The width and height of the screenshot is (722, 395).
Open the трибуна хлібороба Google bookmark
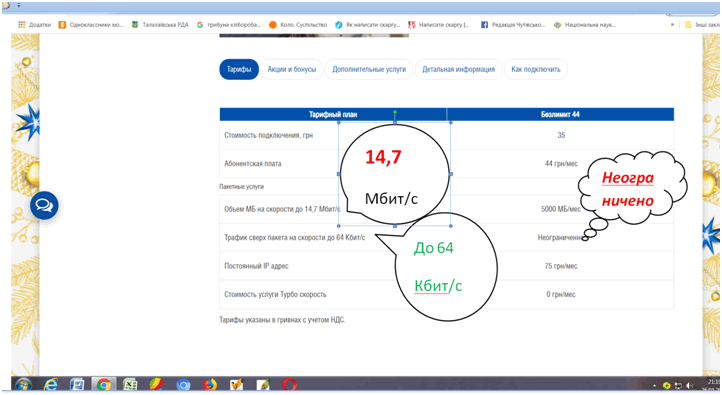pyautogui.click(x=229, y=25)
